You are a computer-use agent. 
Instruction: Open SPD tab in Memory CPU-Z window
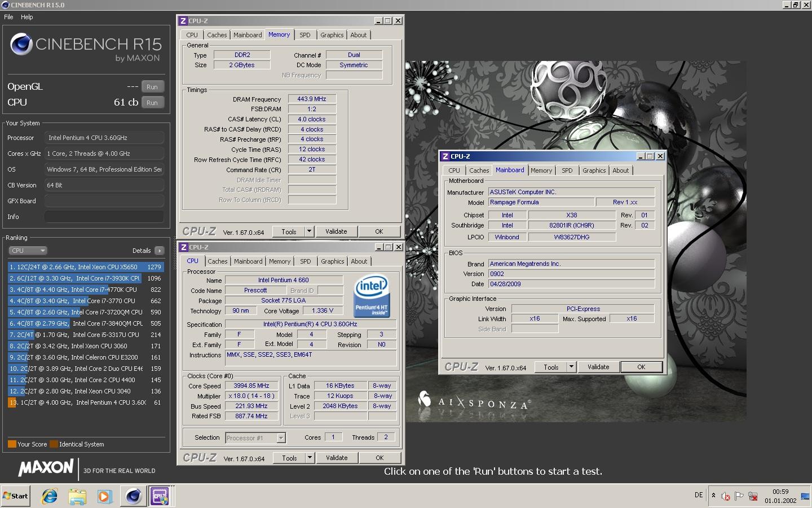point(304,35)
